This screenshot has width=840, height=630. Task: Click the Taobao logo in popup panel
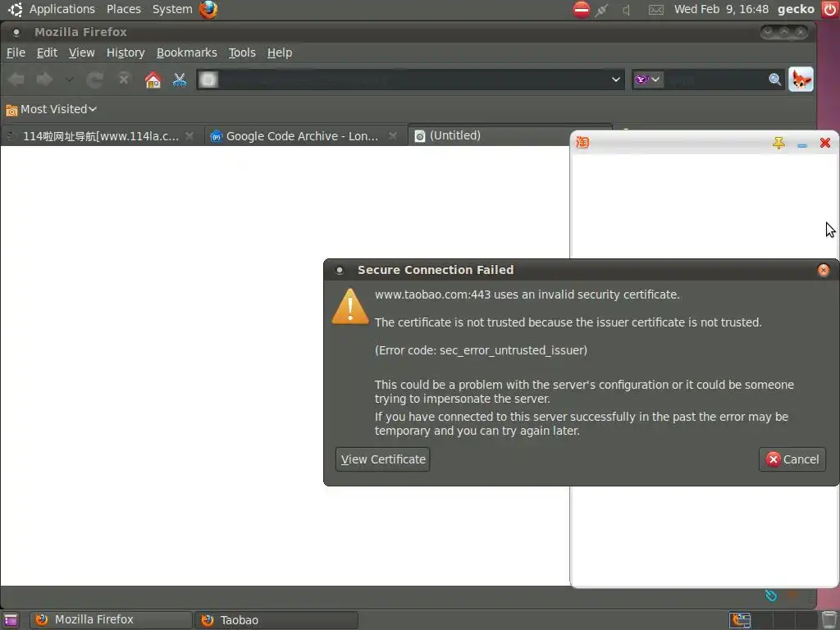(582, 143)
